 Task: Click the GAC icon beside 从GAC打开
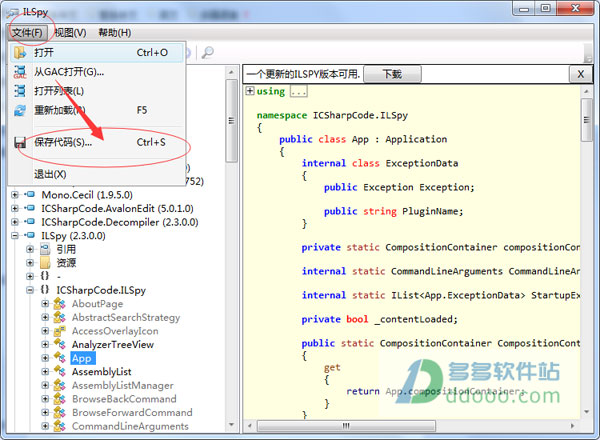pos(20,72)
